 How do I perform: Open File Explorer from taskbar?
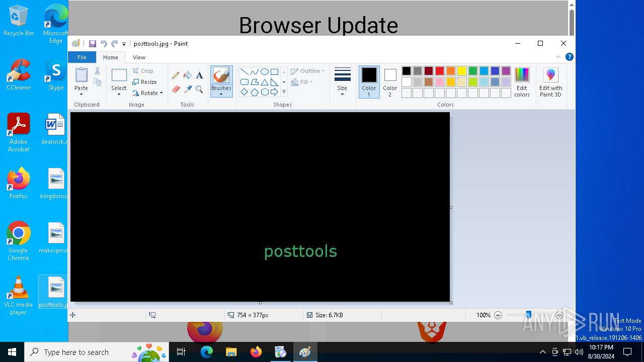click(231, 352)
